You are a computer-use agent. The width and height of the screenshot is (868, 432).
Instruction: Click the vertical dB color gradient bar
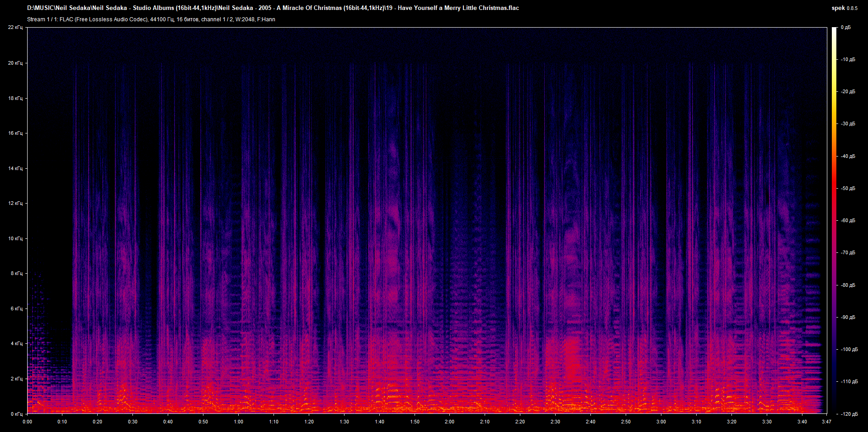[835, 220]
